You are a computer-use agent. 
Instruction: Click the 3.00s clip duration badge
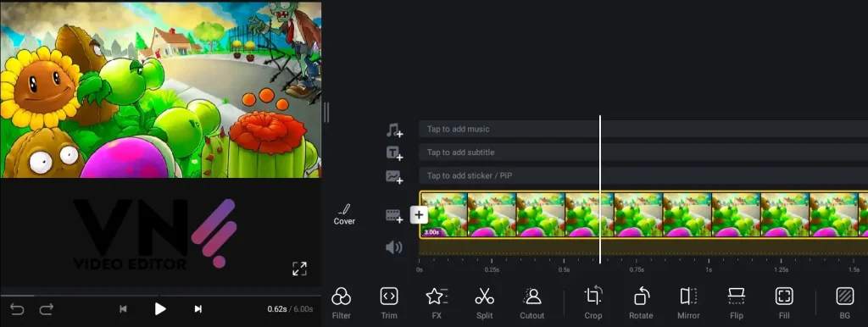(431, 233)
